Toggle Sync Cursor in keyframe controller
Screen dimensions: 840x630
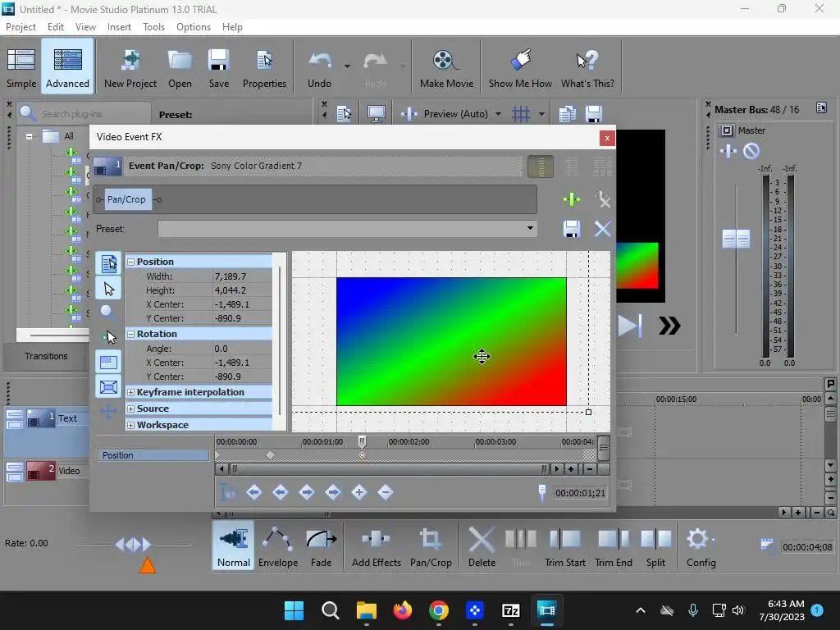pos(228,492)
